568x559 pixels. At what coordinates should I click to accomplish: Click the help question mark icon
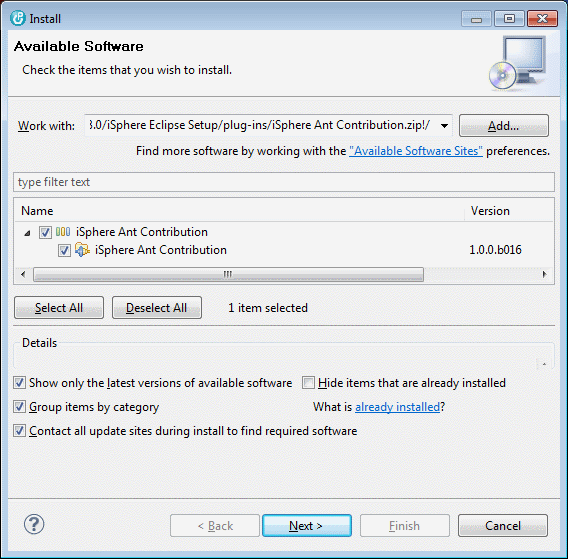pyautogui.click(x=34, y=524)
